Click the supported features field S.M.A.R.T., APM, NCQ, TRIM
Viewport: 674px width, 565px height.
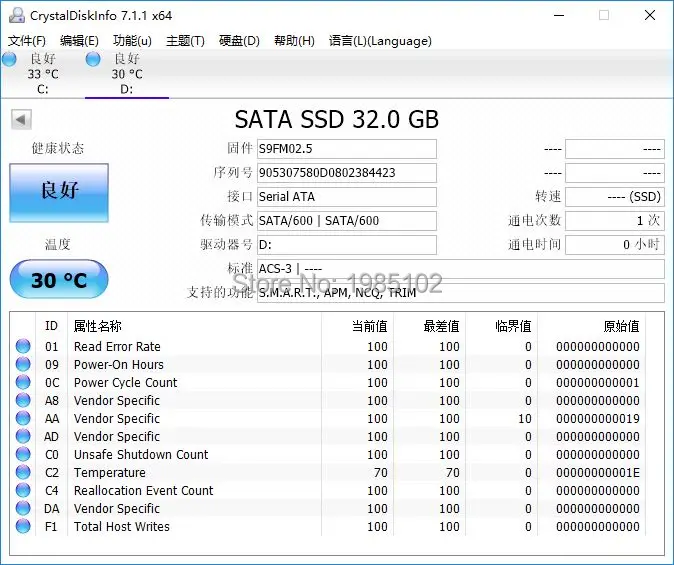pyautogui.click(x=461, y=293)
